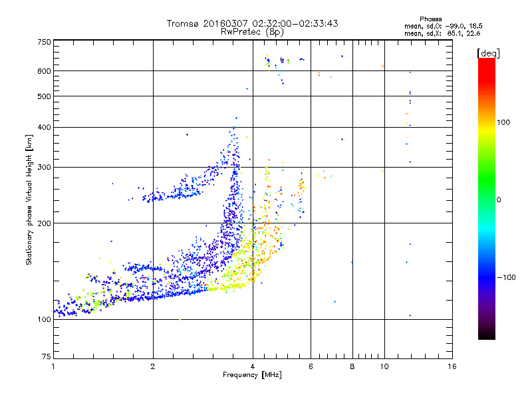532x399 pixels.
Task: Click the y-axis '400' tick label
Action: point(45,128)
